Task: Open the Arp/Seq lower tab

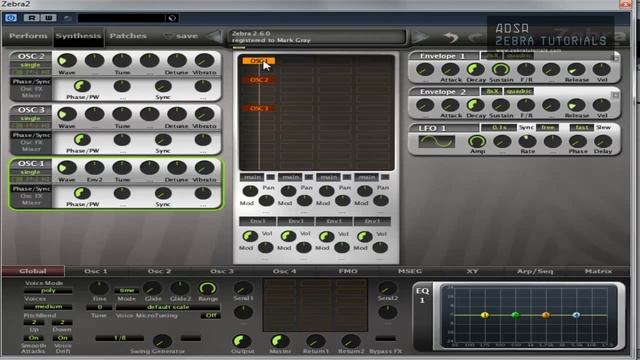Action: coord(535,271)
